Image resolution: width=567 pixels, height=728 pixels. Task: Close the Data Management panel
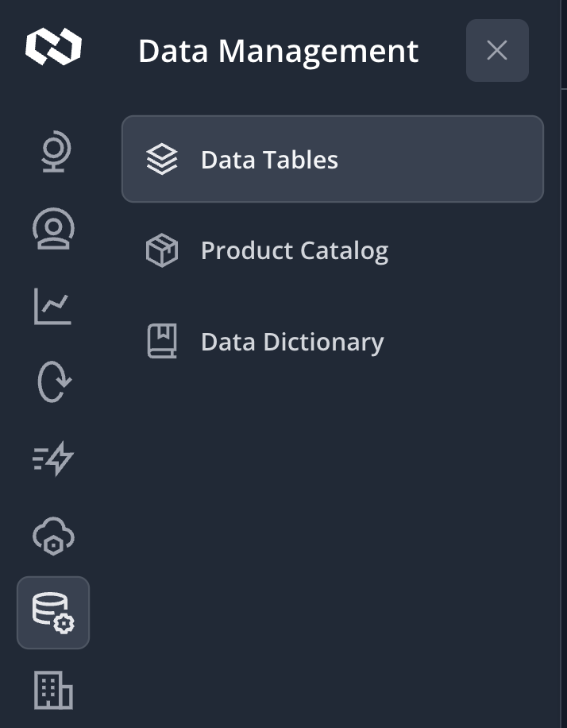tap(497, 51)
